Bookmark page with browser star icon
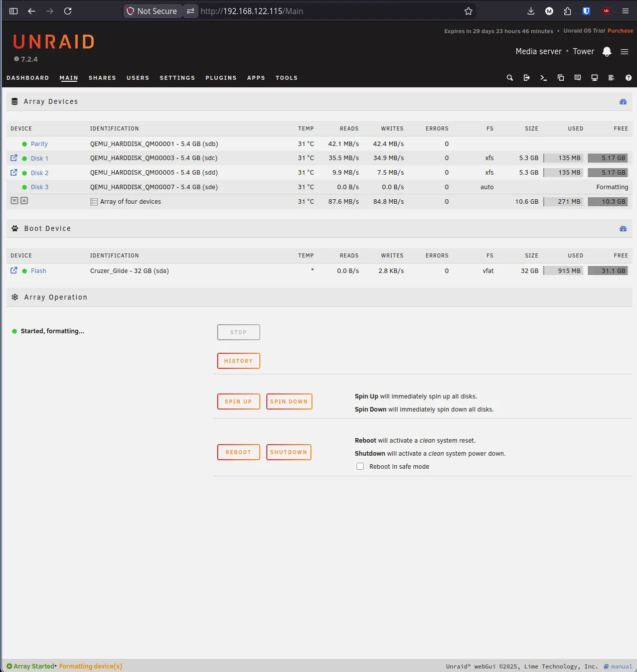 click(x=468, y=11)
